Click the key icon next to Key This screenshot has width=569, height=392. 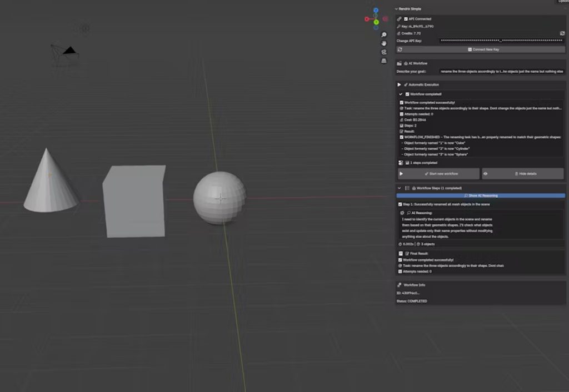398,27
